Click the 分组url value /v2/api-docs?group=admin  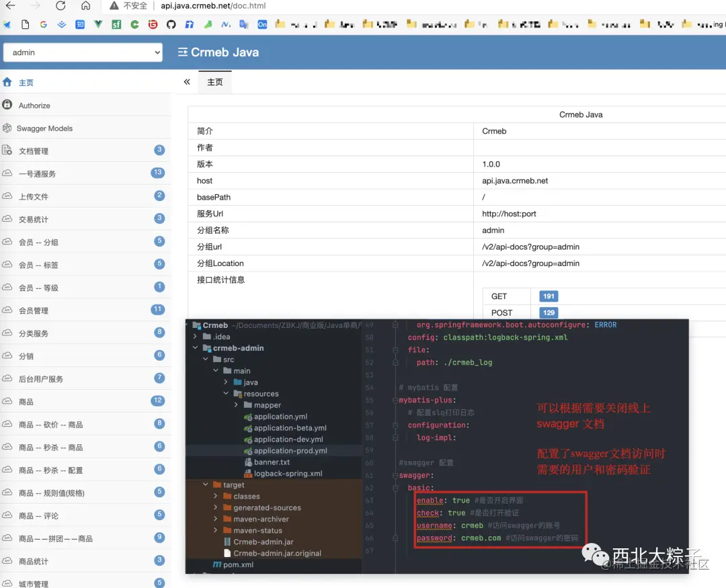530,247
